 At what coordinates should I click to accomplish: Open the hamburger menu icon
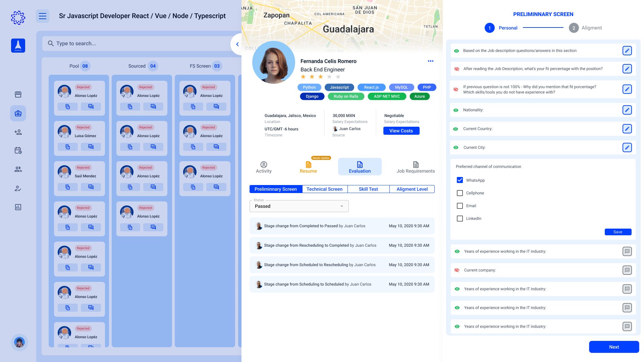click(43, 16)
